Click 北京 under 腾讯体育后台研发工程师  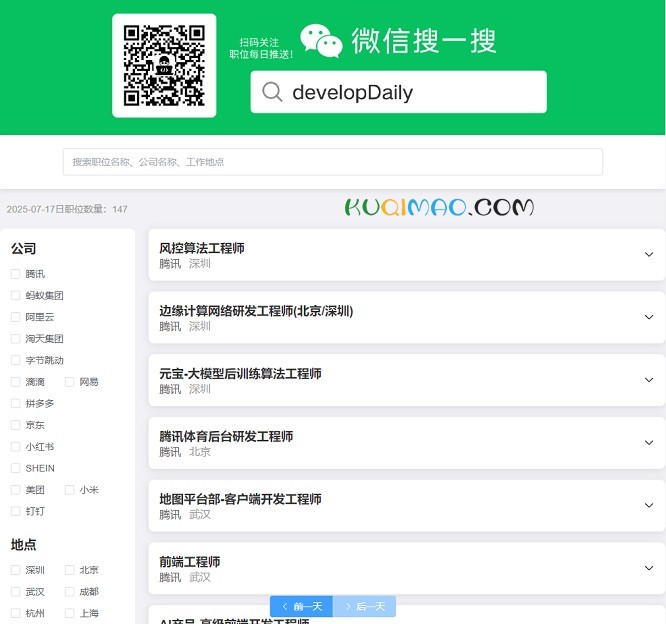tap(200, 452)
